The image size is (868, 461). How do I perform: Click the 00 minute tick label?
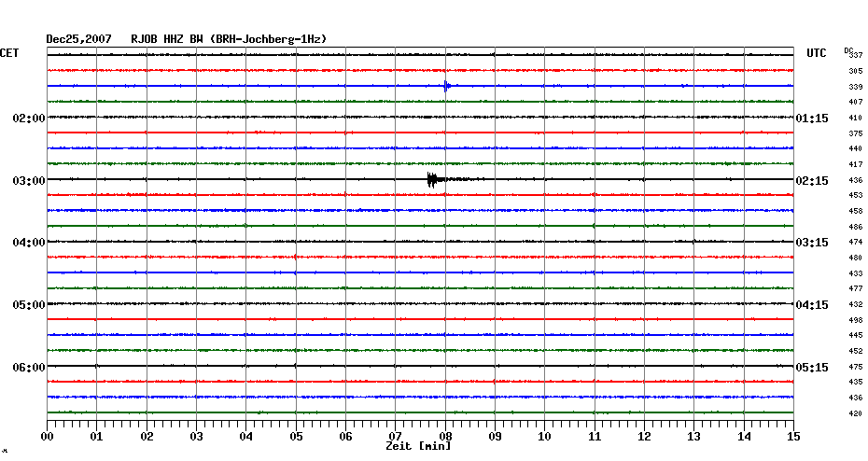[x=47, y=437]
